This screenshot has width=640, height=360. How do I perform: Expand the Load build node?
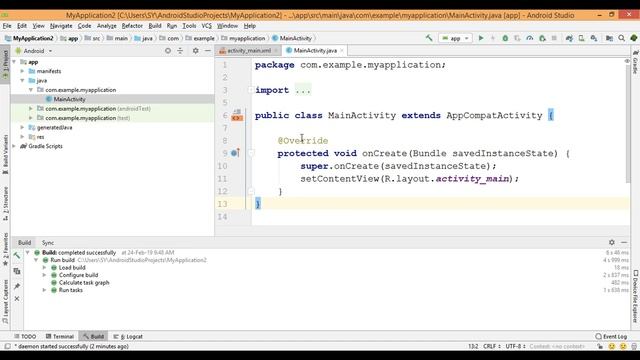[x=44, y=268]
